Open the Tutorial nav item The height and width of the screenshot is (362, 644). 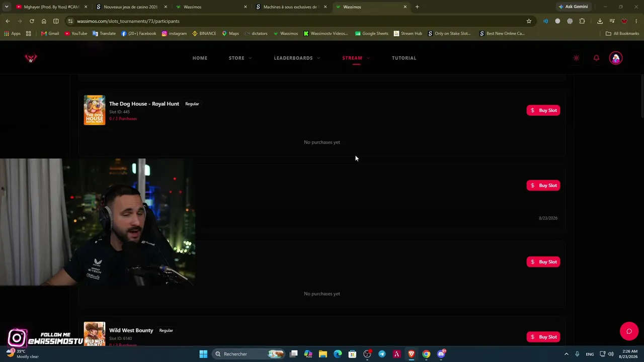point(404,58)
